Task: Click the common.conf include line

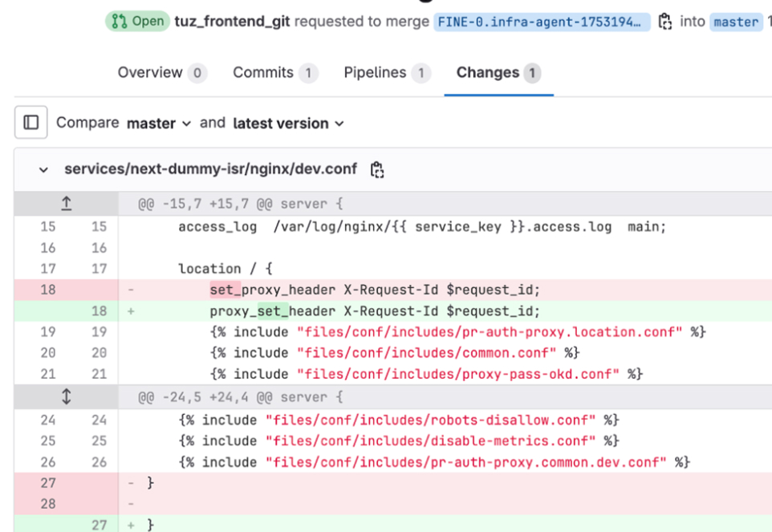Action: [x=395, y=353]
